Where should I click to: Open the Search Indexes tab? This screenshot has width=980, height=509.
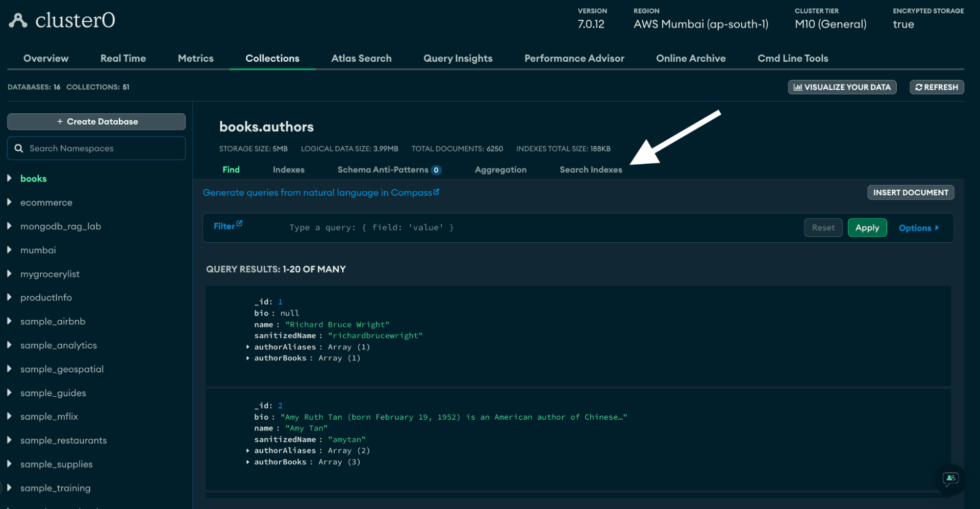pyautogui.click(x=590, y=170)
